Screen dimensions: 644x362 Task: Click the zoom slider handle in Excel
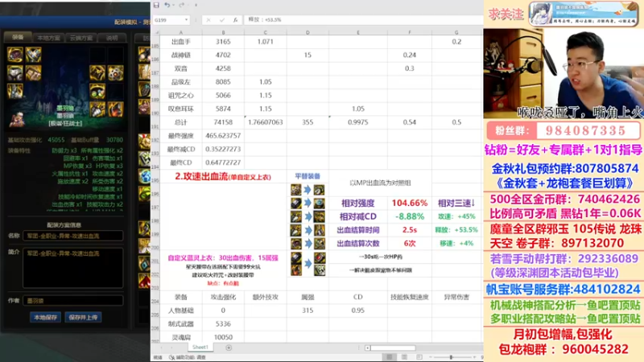pos(451,357)
